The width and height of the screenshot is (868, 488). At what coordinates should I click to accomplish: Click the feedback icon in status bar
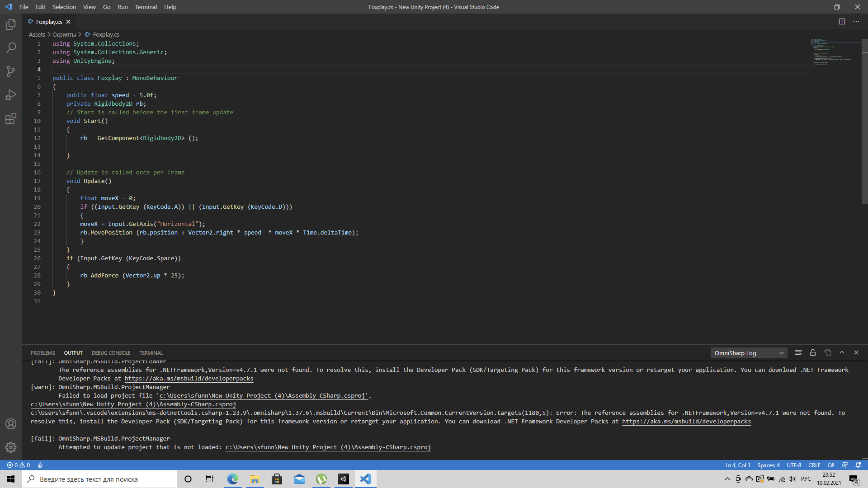844,465
